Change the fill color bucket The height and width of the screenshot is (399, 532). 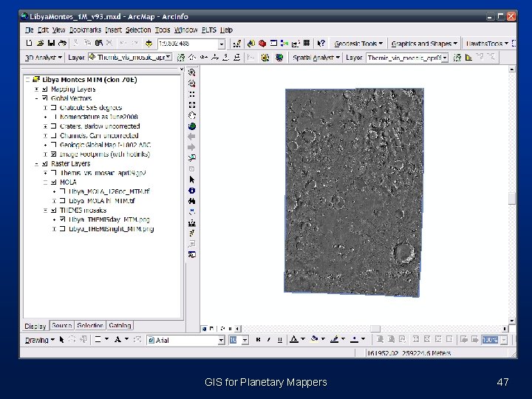click(315, 339)
